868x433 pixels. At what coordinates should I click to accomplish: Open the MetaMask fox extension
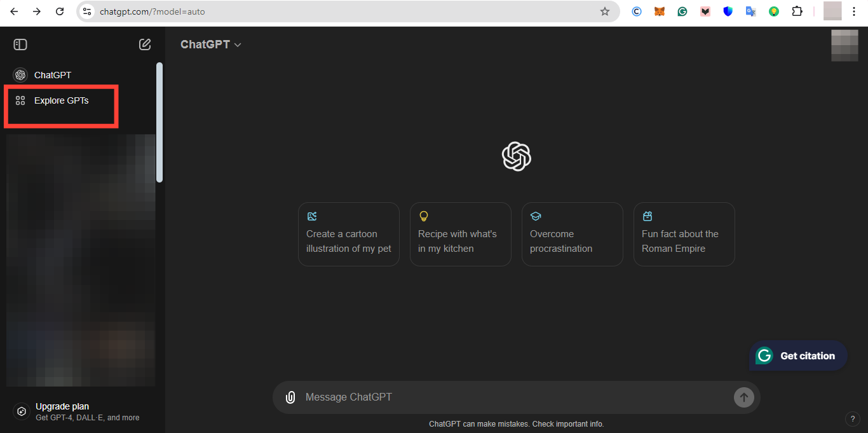pyautogui.click(x=660, y=11)
